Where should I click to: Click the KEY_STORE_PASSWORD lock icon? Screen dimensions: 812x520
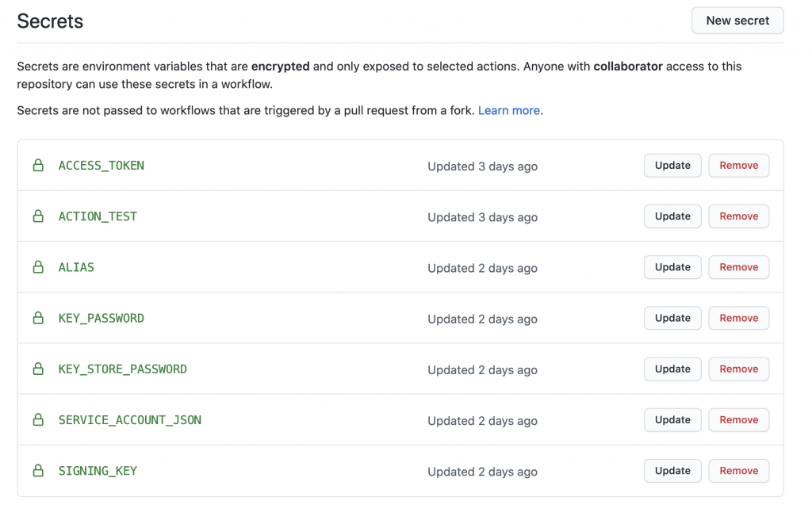point(38,369)
